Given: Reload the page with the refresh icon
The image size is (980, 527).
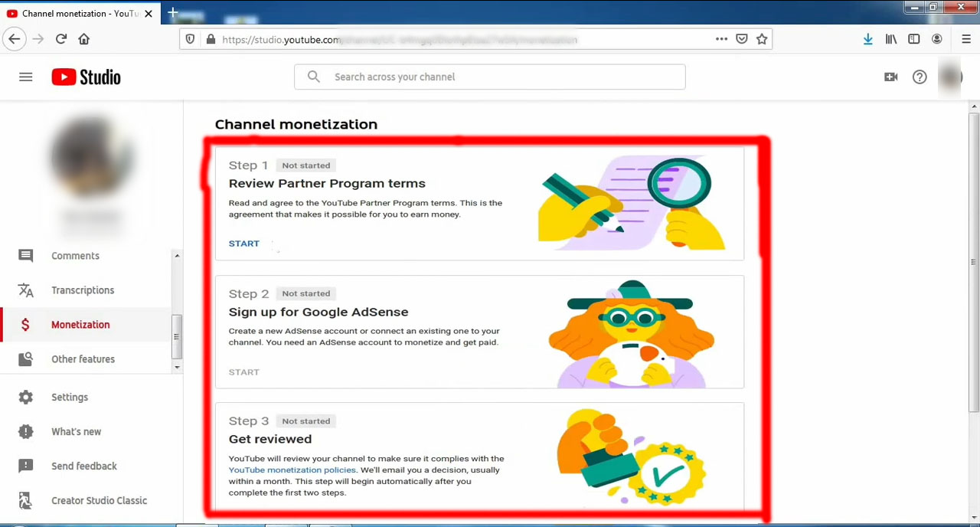Looking at the screenshot, I should [x=61, y=39].
